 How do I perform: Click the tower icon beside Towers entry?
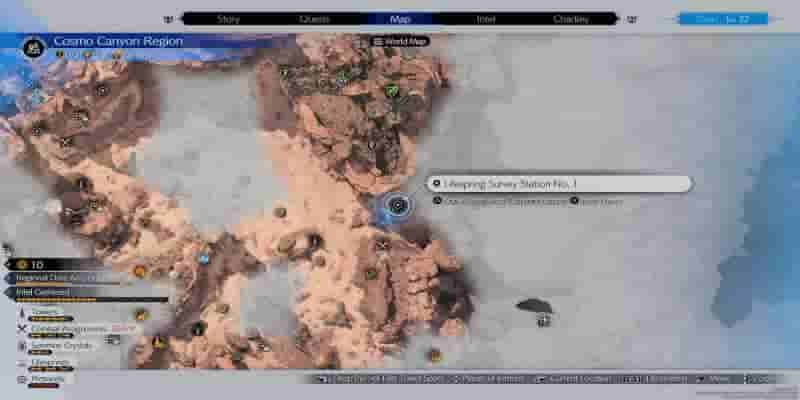click(x=22, y=312)
